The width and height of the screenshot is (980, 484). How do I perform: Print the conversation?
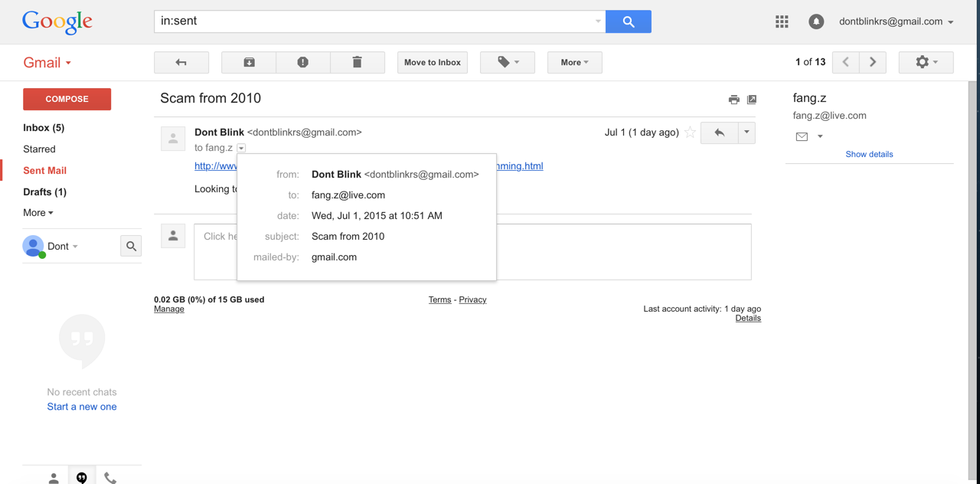733,100
